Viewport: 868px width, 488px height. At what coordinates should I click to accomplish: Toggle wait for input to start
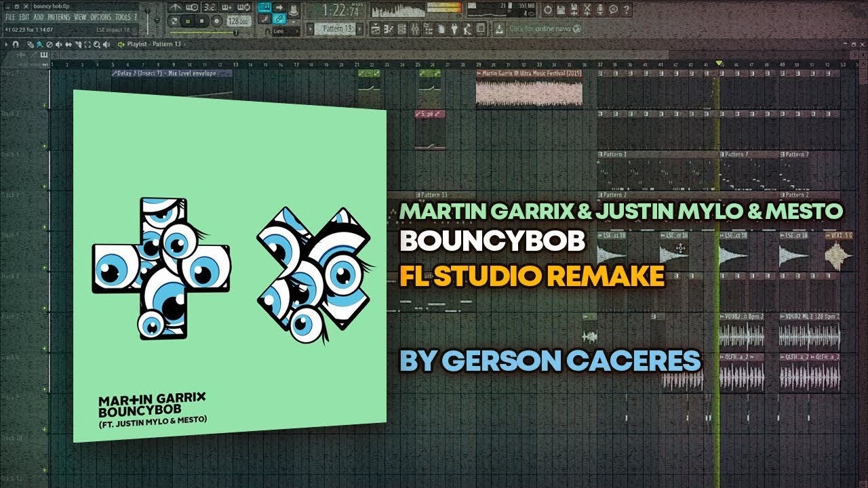tap(192, 7)
